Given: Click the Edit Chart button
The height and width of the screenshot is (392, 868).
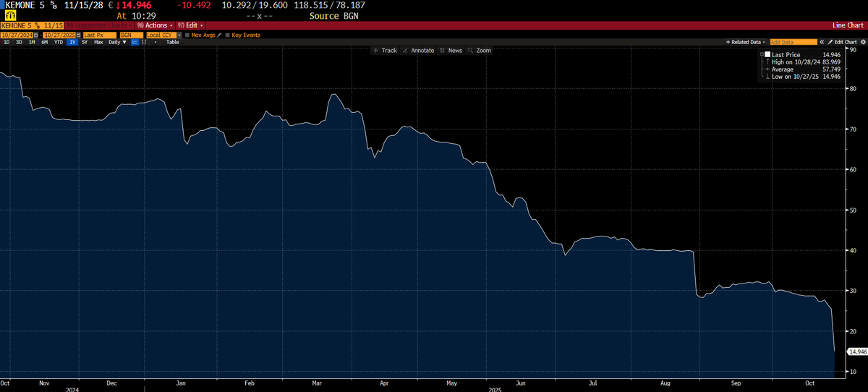Looking at the screenshot, I should pyautogui.click(x=842, y=42).
